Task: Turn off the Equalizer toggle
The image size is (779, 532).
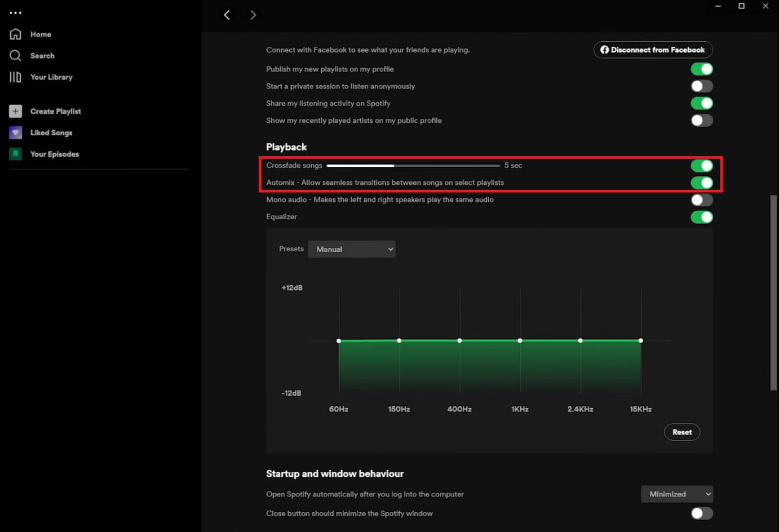Action: pyautogui.click(x=702, y=217)
